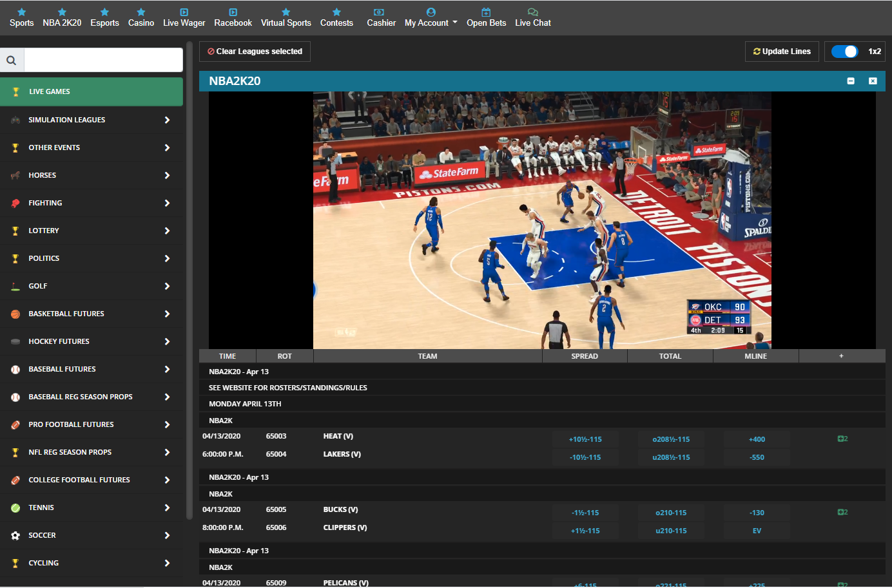This screenshot has width=892, height=588.
Task: Show more bets for Bucks vs Clippers
Action: click(842, 512)
